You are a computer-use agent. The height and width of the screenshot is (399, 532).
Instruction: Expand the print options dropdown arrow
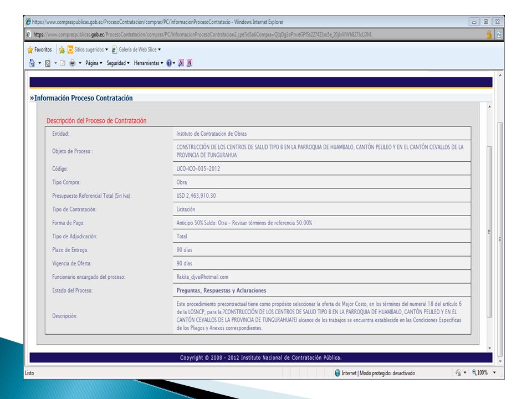[80, 63]
